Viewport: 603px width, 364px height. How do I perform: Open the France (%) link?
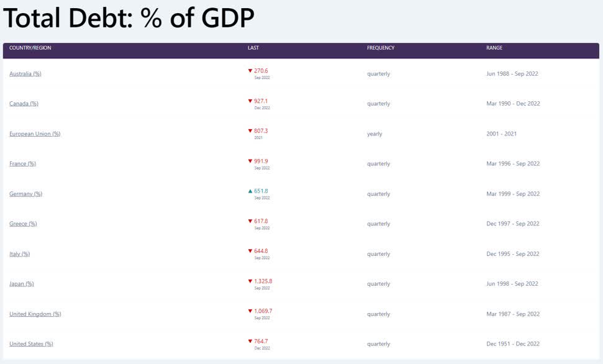[x=22, y=164]
